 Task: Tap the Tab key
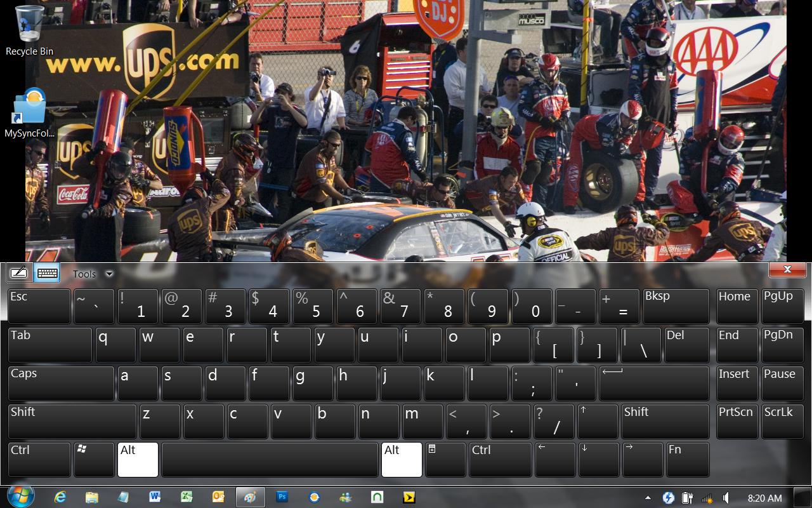(50, 345)
